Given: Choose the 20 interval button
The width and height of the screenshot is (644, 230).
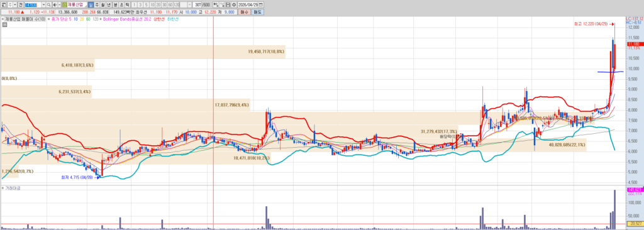Looking at the screenshot, I should tap(158, 4).
